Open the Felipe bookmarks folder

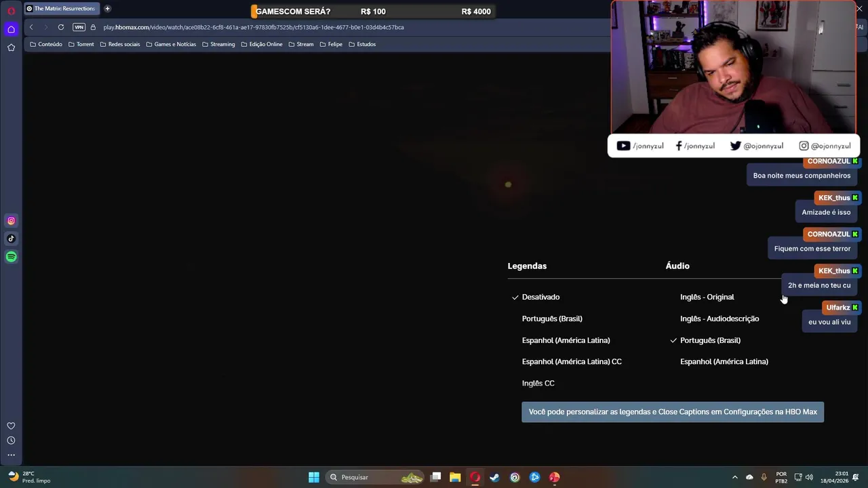coord(331,44)
